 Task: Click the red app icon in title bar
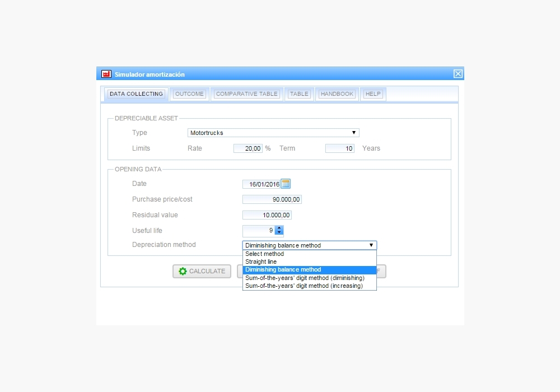(x=106, y=74)
